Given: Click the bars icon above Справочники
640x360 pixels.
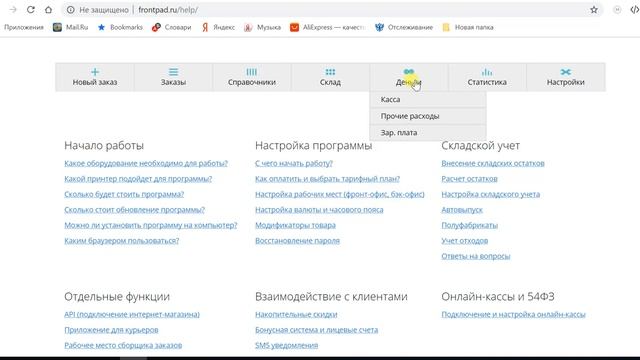Looking at the screenshot, I should [x=252, y=72].
